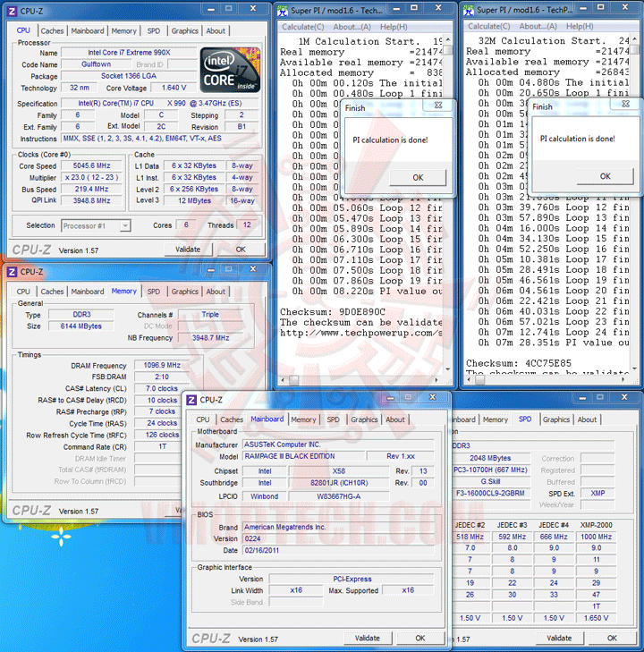Click the vertical scrollbar in 1M Super PI window
Screen dimensions: 644x652
(448, 204)
